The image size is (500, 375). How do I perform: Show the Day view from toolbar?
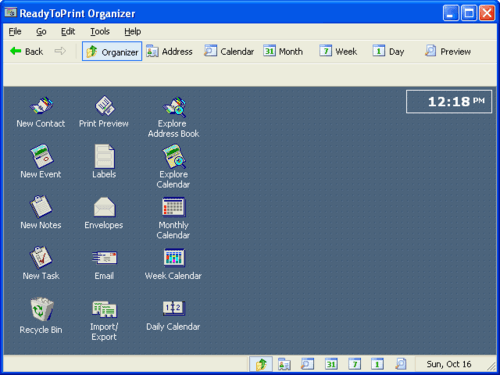click(388, 51)
